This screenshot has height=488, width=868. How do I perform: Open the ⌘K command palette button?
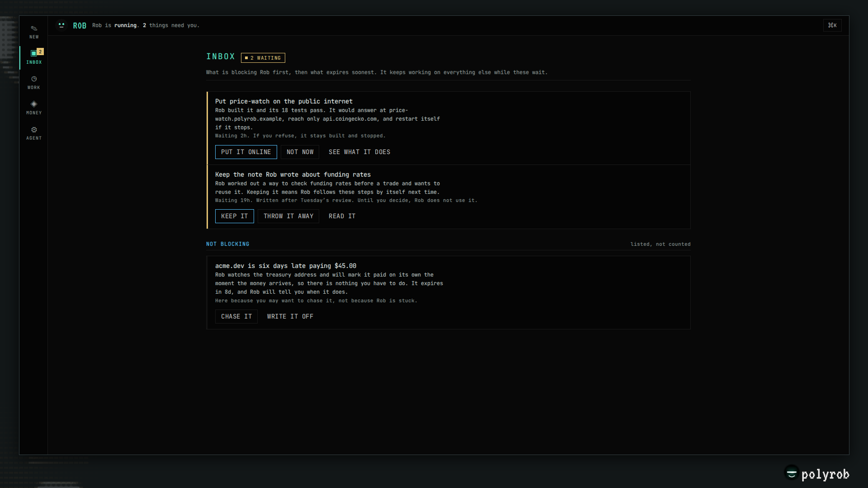[x=832, y=25]
